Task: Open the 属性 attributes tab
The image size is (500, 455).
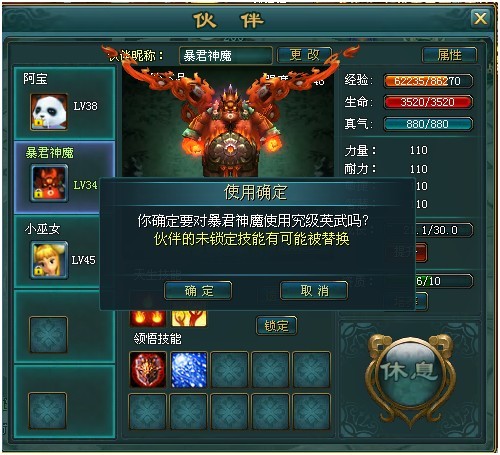Action: click(449, 55)
